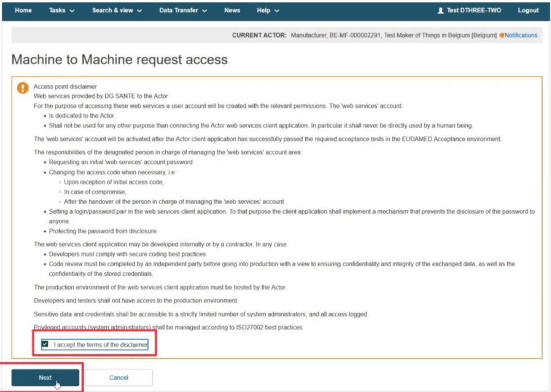Click the chevron next to Help
The height and width of the screenshot is (392, 551).
(278, 11)
